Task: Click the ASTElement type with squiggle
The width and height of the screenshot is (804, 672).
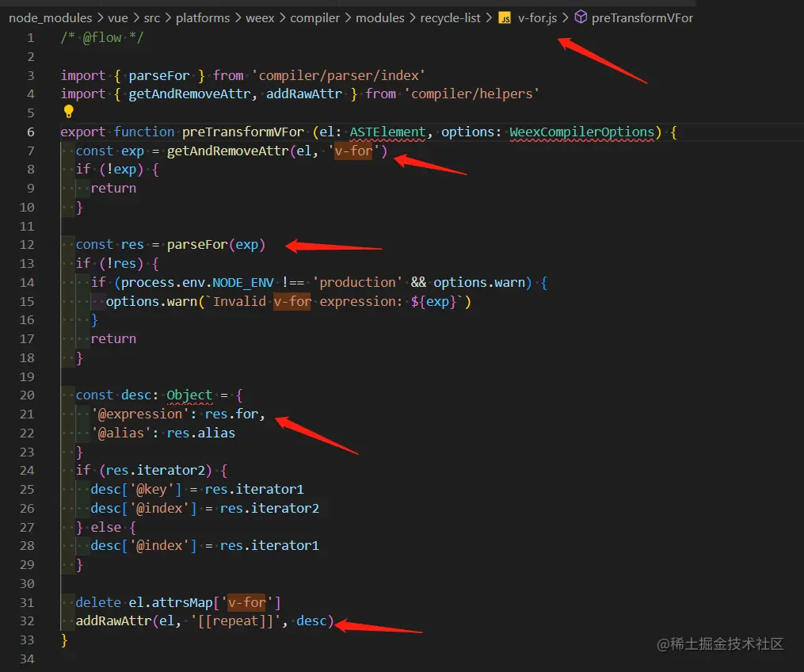Action: pos(387,132)
